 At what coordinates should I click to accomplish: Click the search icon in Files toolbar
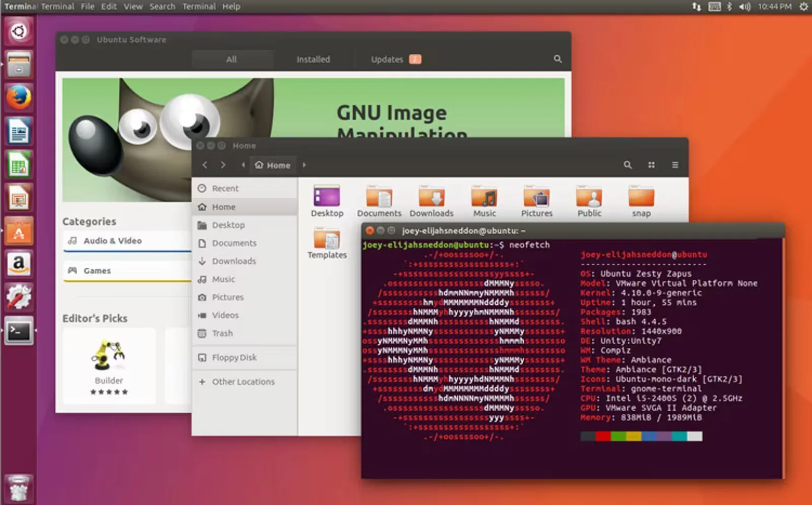[x=628, y=165]
